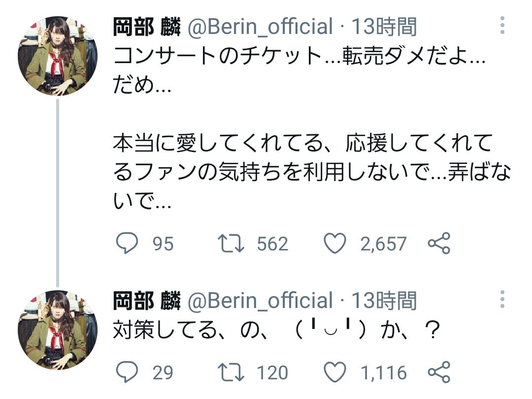
Task: Share the first tweet
Action: pos(438,244)
